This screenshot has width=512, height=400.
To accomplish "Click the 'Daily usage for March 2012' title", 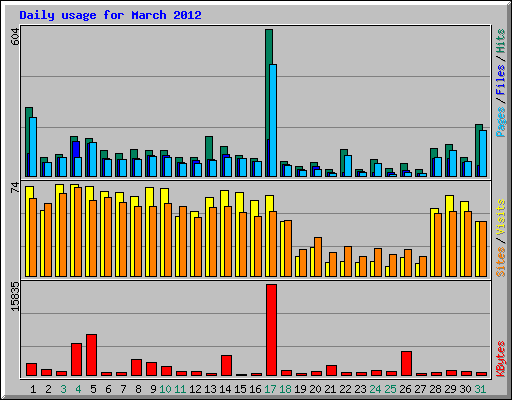I will click(110, 15).
